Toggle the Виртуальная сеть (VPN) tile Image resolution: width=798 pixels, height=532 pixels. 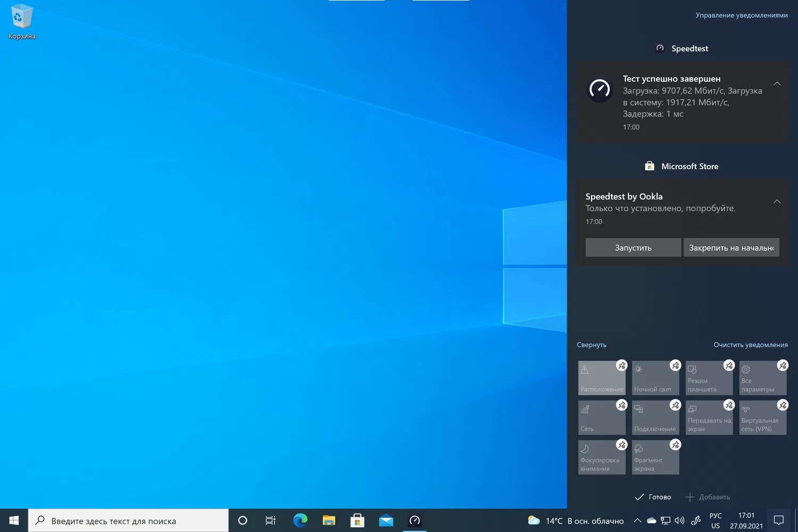[763, 418]
